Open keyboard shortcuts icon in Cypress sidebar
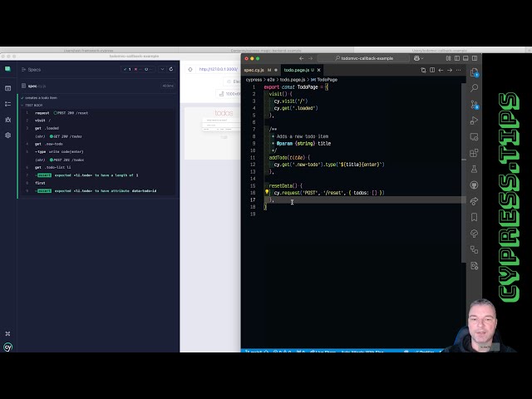Screen dimensions: 532x399 [7, 333]
